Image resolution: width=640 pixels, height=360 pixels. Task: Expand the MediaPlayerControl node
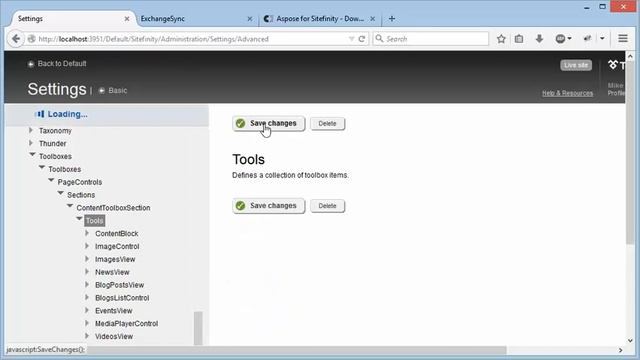click(87, 323)
